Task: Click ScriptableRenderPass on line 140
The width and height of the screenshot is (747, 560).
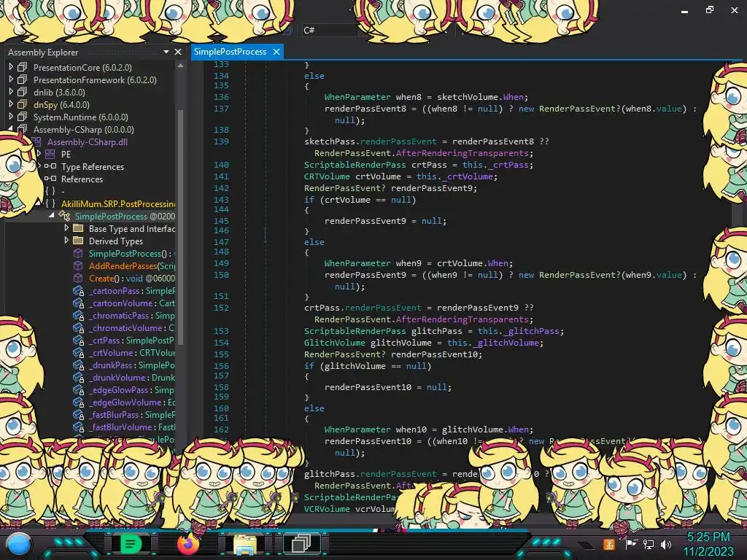Action: 355,165
